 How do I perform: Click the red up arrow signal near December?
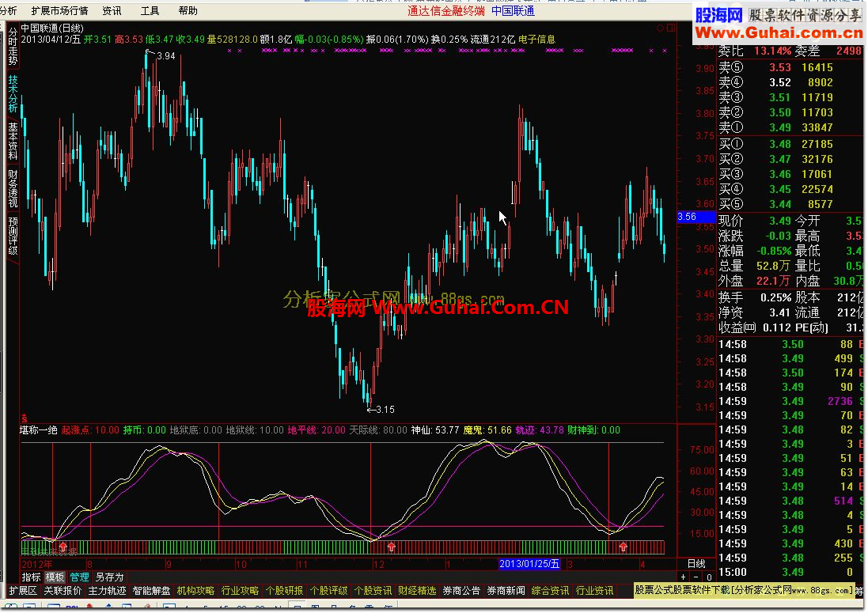point(392,547)
